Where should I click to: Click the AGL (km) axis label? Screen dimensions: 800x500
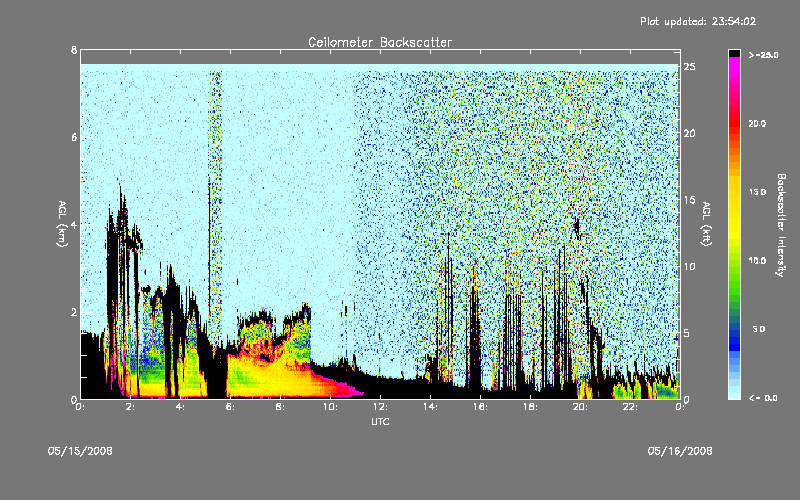point(62,224)
